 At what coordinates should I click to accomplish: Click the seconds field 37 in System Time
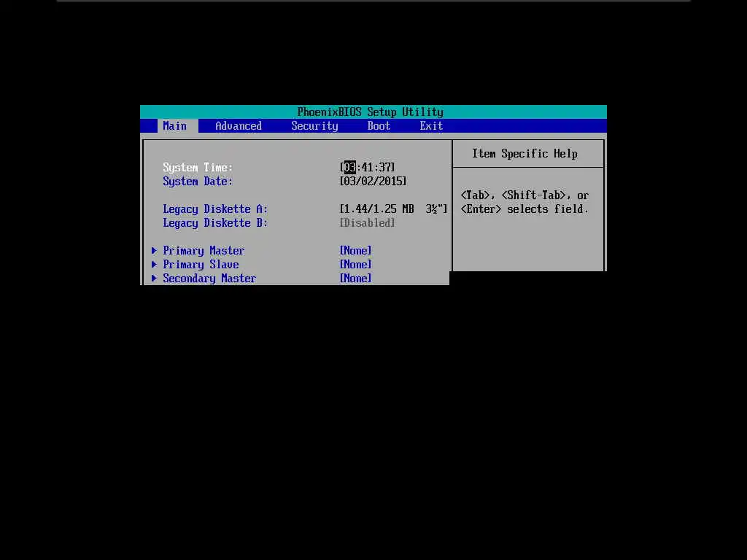click(384, 167)
